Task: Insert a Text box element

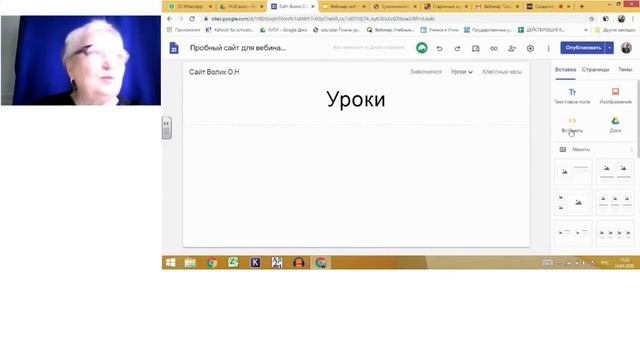Action: click(x=572, y=96)
